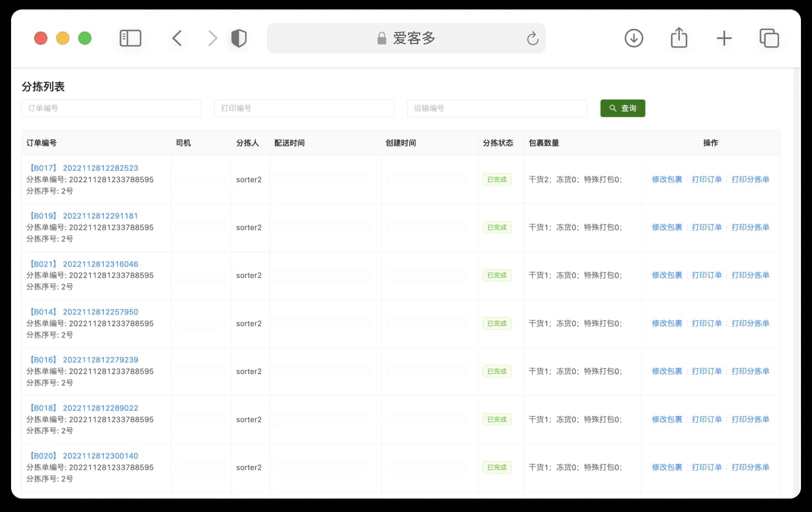Open a new tab with plus icon
The width and height of the screenshot is (812, 512).
(x=724, y=38)
